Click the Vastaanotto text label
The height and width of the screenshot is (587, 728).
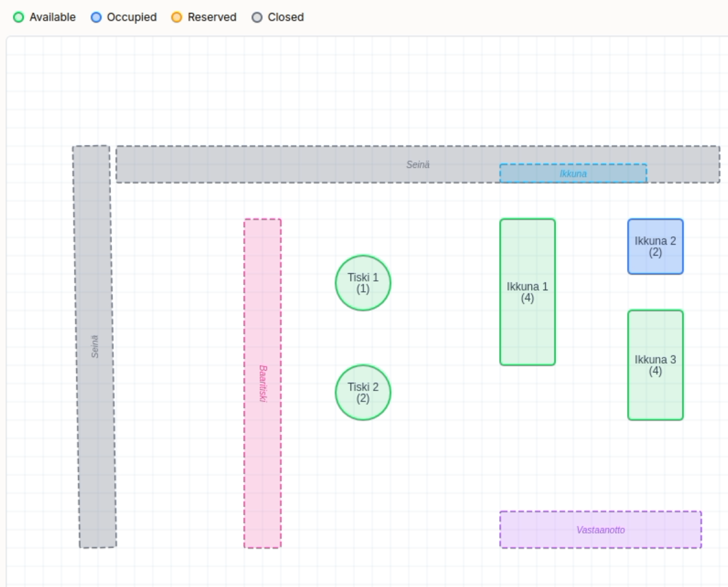point(600,530)
